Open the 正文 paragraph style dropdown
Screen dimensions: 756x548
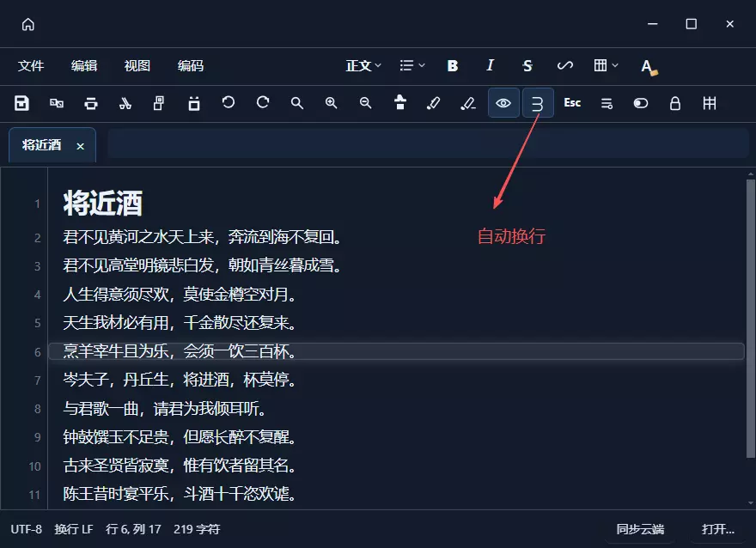click(x=363, y=65)
